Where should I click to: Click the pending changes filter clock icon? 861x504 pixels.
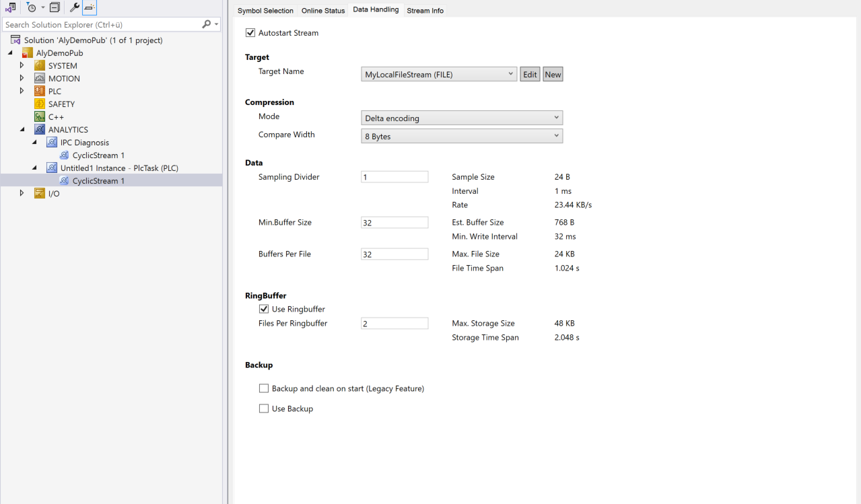pyautogui.click(x=32, y=7)
